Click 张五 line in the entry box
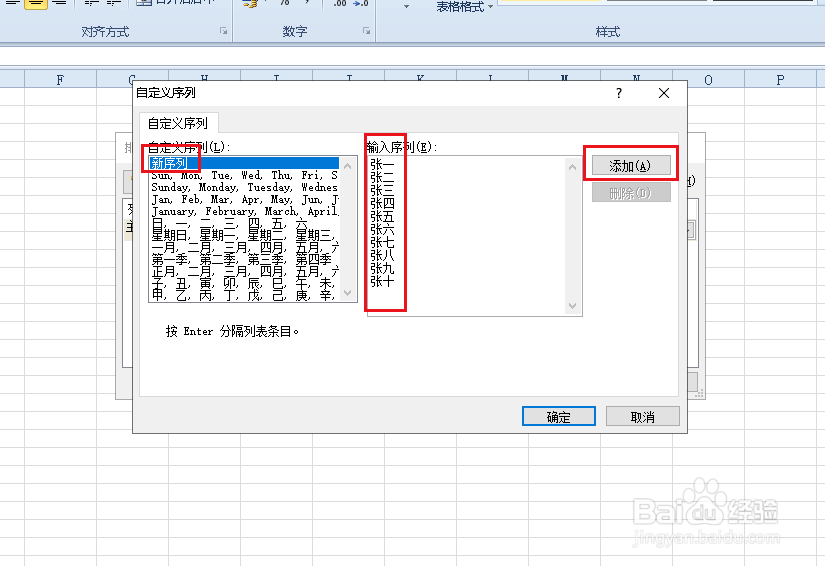Image resolution: width=825 pixels, height=566 pixels. click(x=382, y=217)
